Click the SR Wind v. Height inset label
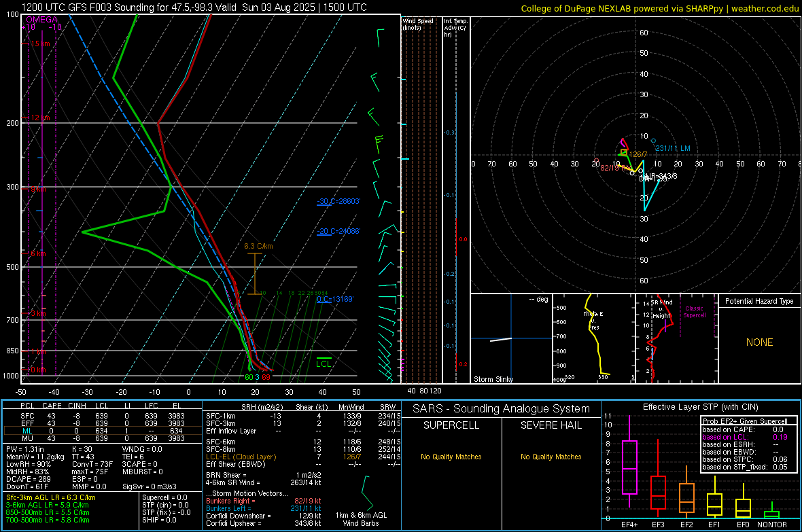The width and height of the screenshot is (802, 532). pos(661,309)
